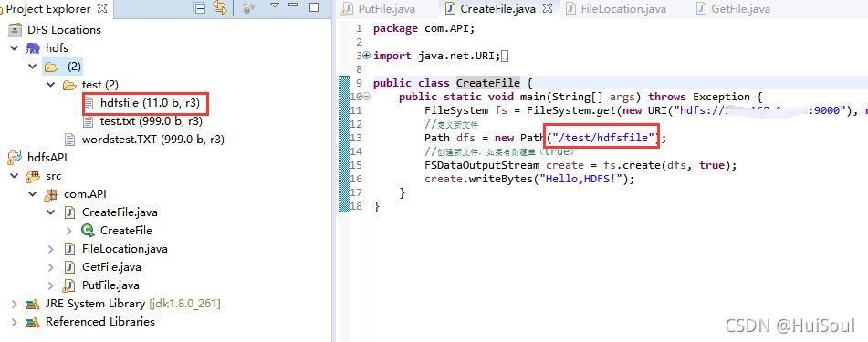Click the line number 18 gutter
Image resolution: width=868 pixels, height=342 pixels.
(x=356, y=206)
